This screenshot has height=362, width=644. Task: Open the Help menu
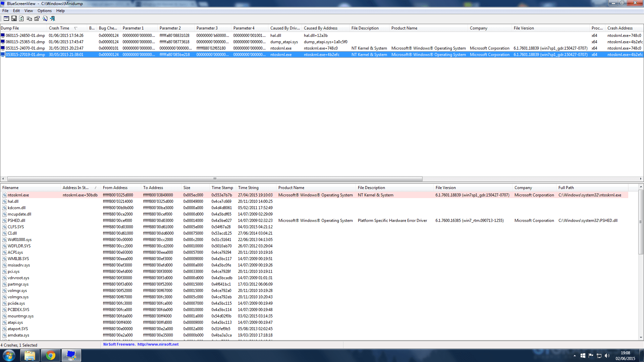[60, 11]
